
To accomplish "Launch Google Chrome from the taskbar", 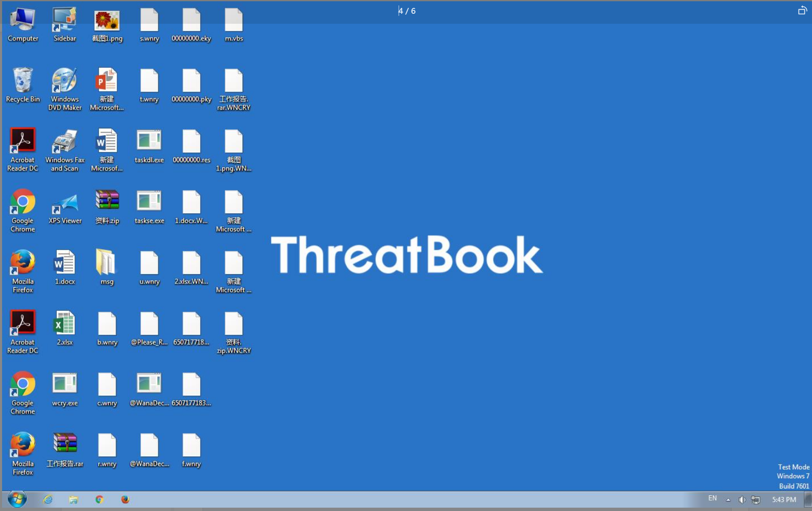I will (x=99, y=499).
